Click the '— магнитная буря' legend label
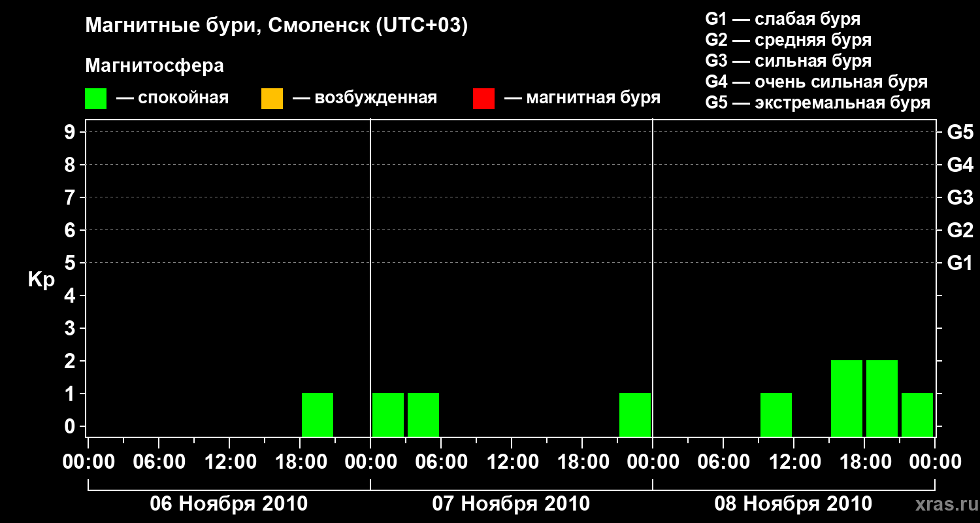Image resolution: width=980 pixels, height=523 pixels. [582, 98]
